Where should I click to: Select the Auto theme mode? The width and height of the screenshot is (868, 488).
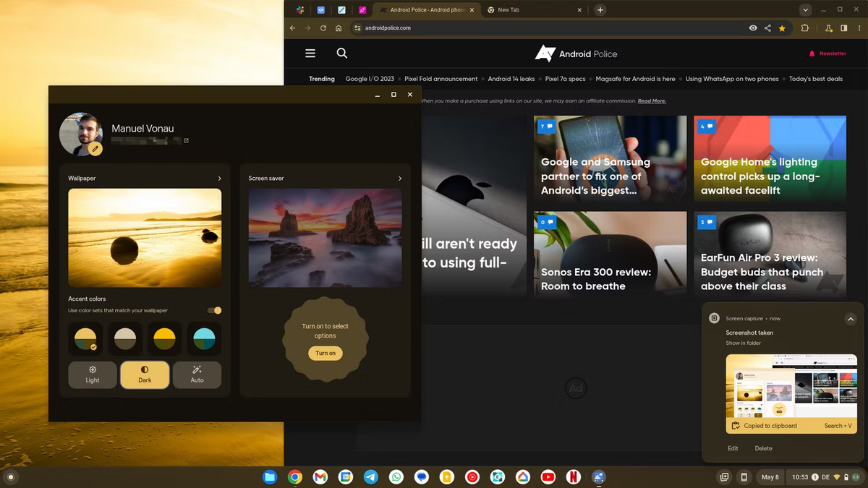coord(197,374)
